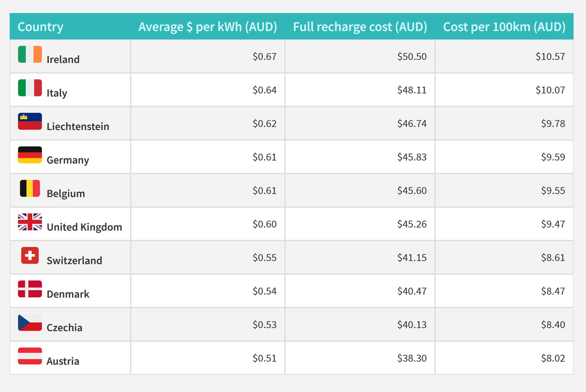Select the Italy country name
Screen dimensions: 586x392
57,93
